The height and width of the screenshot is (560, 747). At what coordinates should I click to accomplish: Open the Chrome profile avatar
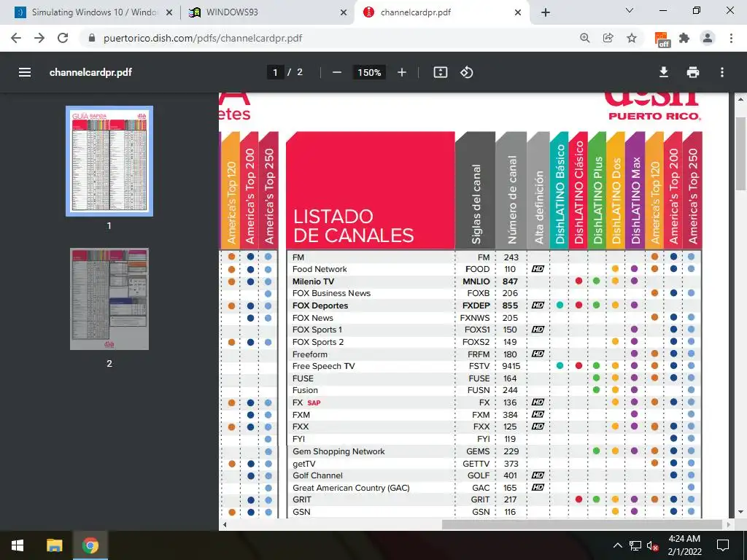[708, 38]
